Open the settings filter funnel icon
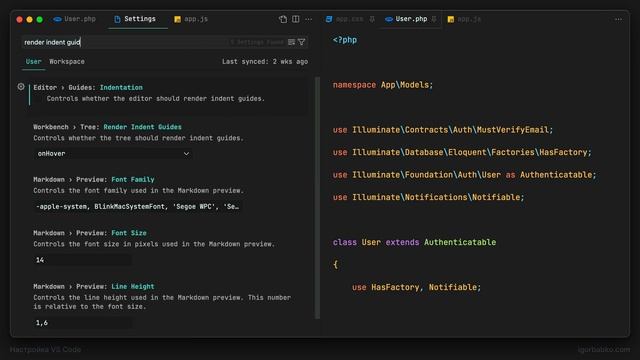This screenshot has width=640, height=360. tap(302, 42)
